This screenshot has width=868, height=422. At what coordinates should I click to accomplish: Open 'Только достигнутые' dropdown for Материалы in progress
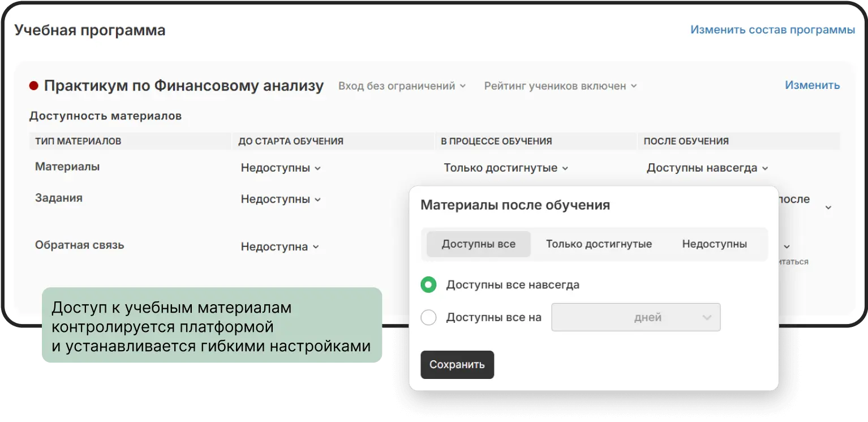(505, 168)
